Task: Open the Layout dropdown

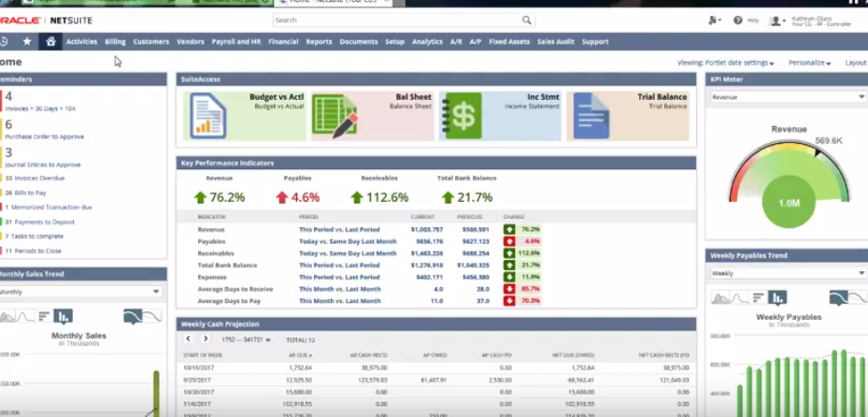Action: click(857, 63)
